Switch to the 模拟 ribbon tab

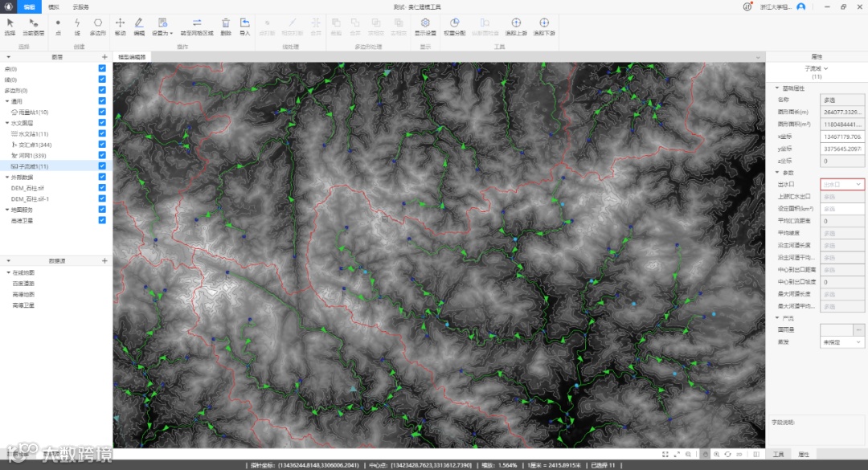(x=54, y=6)
